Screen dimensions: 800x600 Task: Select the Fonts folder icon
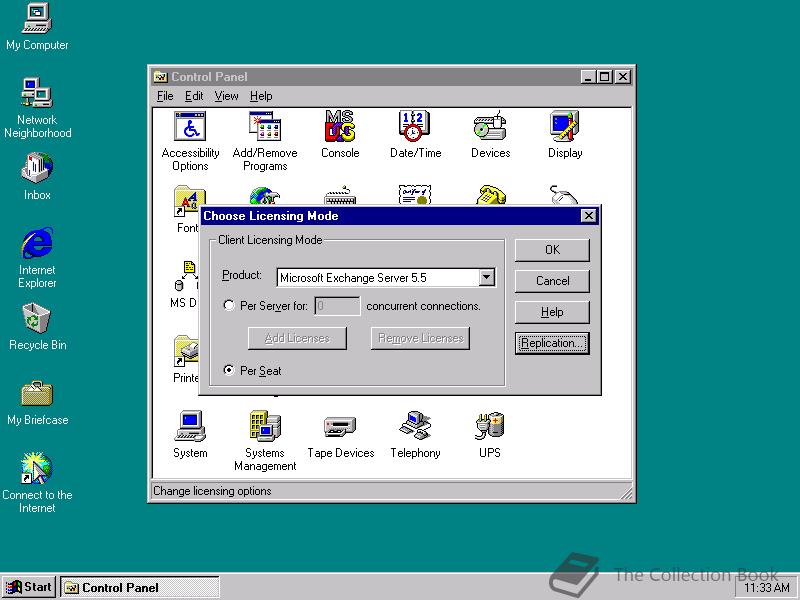tap(187, 209)
